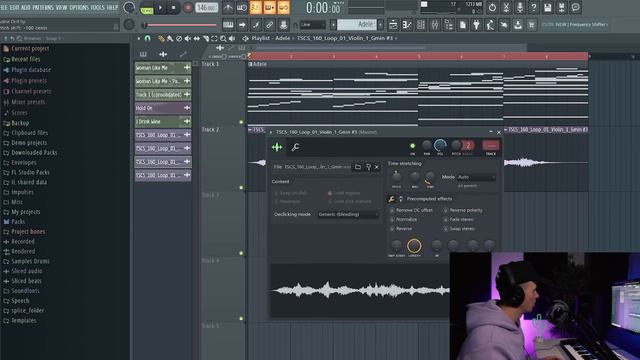Open the OPTIONS menu
The width and height of the screenshot is (640, 360).
click(x=79, y=7)
